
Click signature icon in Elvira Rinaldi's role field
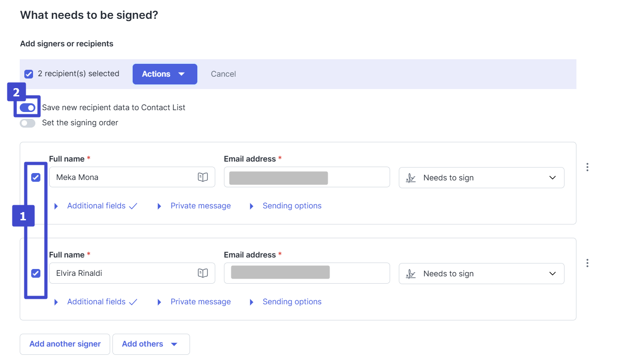point(411,274)
